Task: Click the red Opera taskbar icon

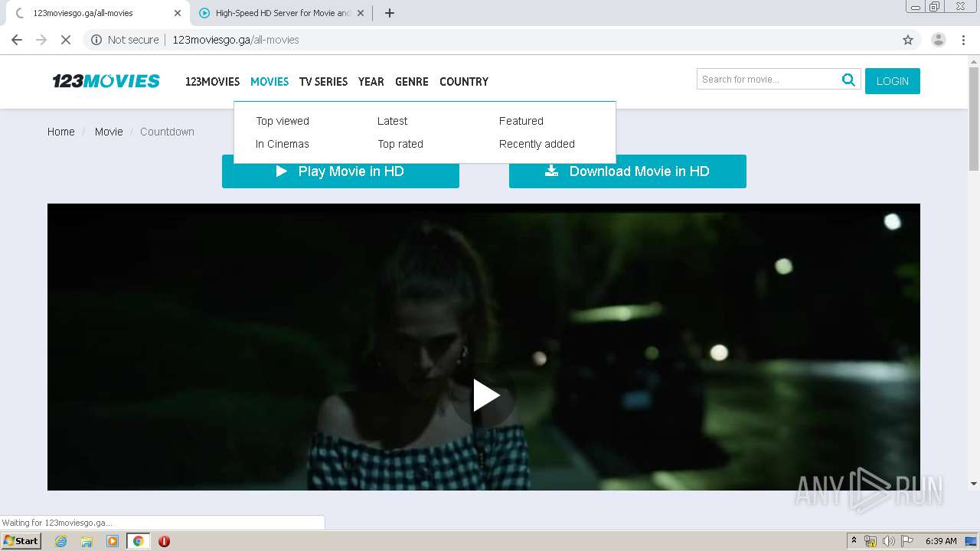Action: click(x=164, y=541)
